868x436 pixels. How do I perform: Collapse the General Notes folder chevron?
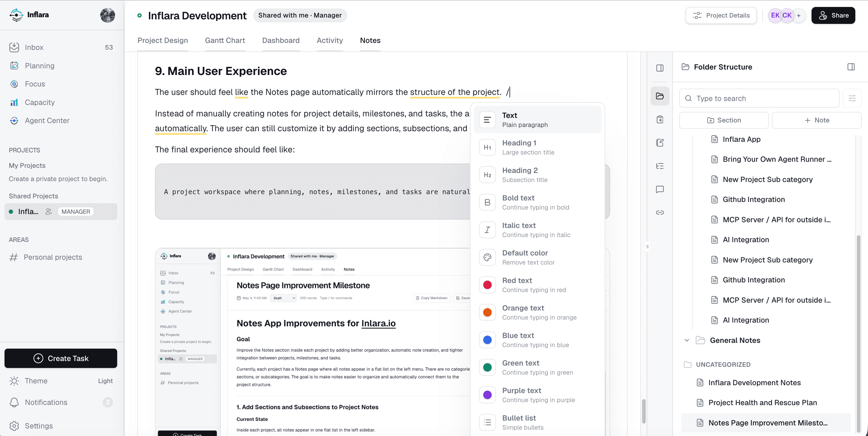pyautogui.click(x=687, y=340)
